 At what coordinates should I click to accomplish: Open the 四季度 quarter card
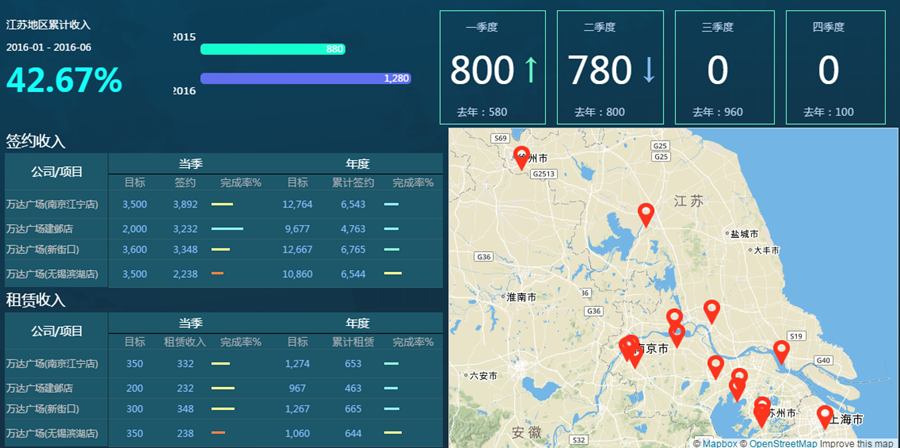pyautogui.click(x=835, y=67)
